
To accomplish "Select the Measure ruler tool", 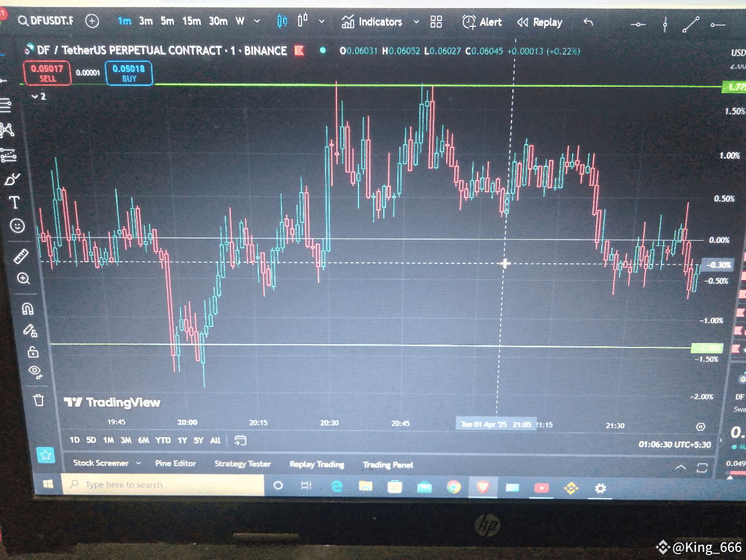I will pyautogui.click(x=21, y=256).
